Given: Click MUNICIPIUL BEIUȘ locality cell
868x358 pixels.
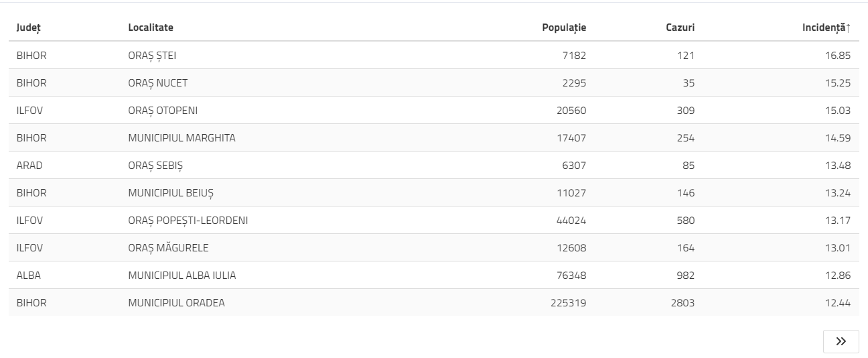Looking at the screenshot, I should (171, 193).
